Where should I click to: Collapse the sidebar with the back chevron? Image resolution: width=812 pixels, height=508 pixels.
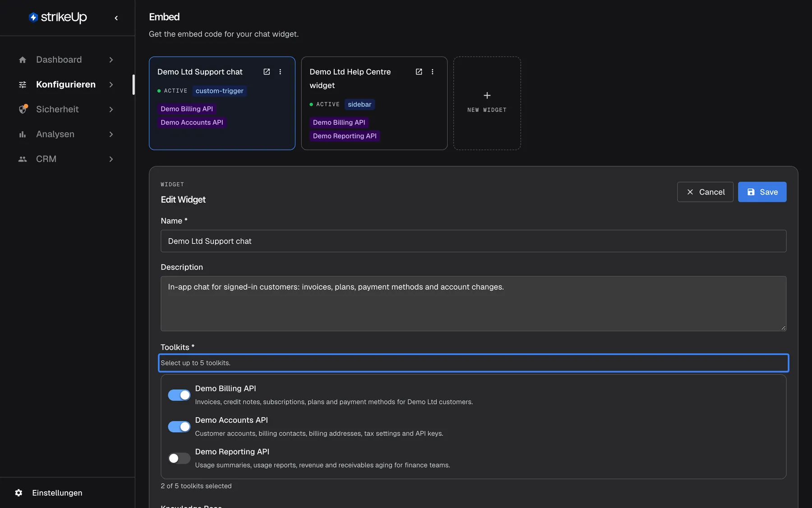coord(116,18)
